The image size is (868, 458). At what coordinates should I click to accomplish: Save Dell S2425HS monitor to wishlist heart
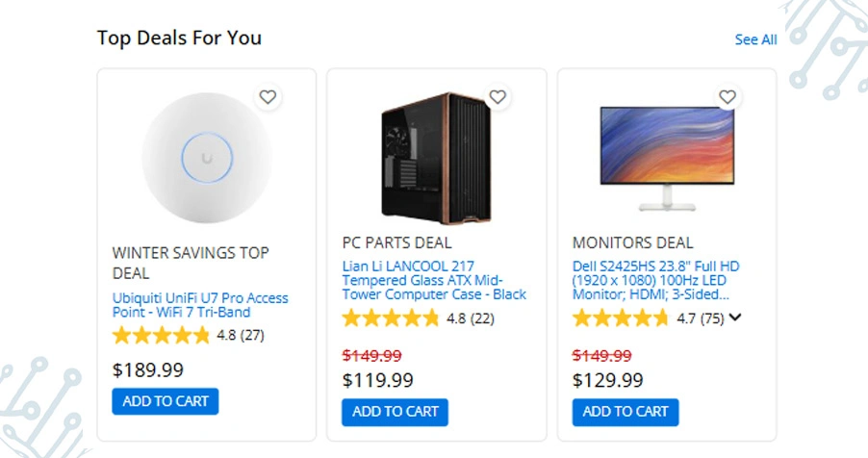728,97
